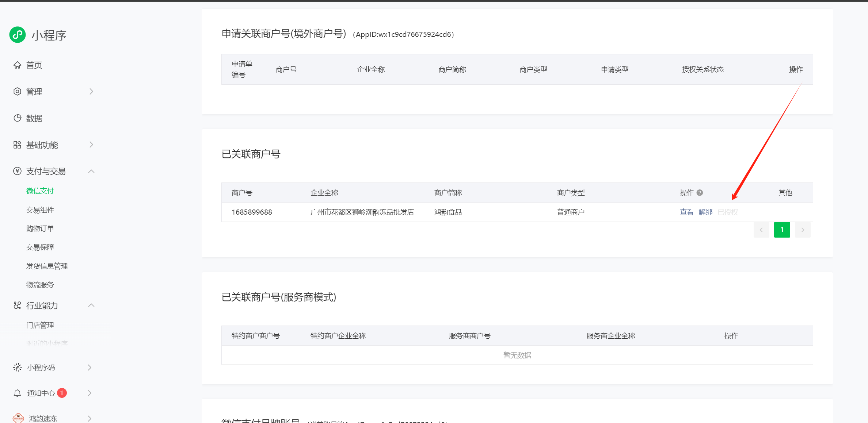Click the hexagon icon next to 管理
Screen dimensions: 868x423
coord(17,92)
